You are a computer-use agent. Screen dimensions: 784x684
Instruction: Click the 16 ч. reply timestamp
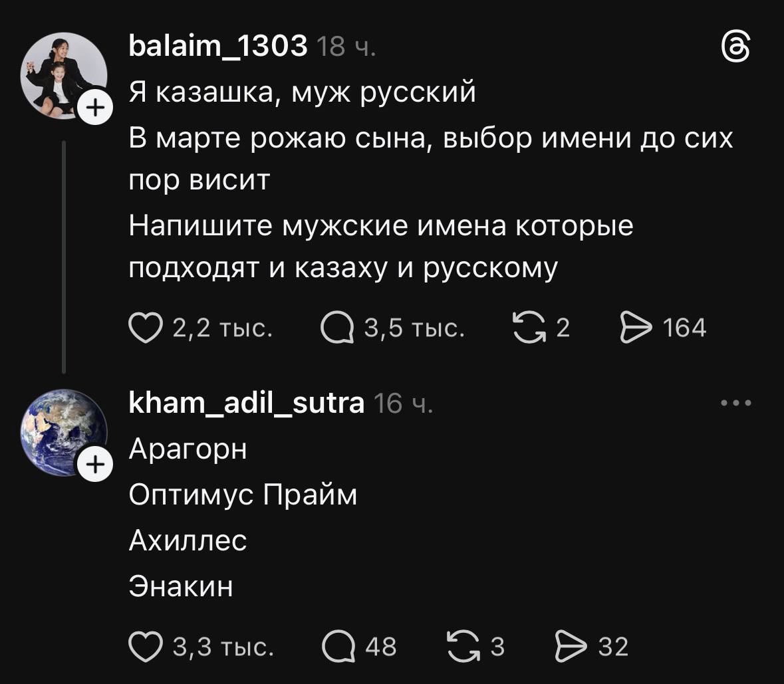(403, 404)
